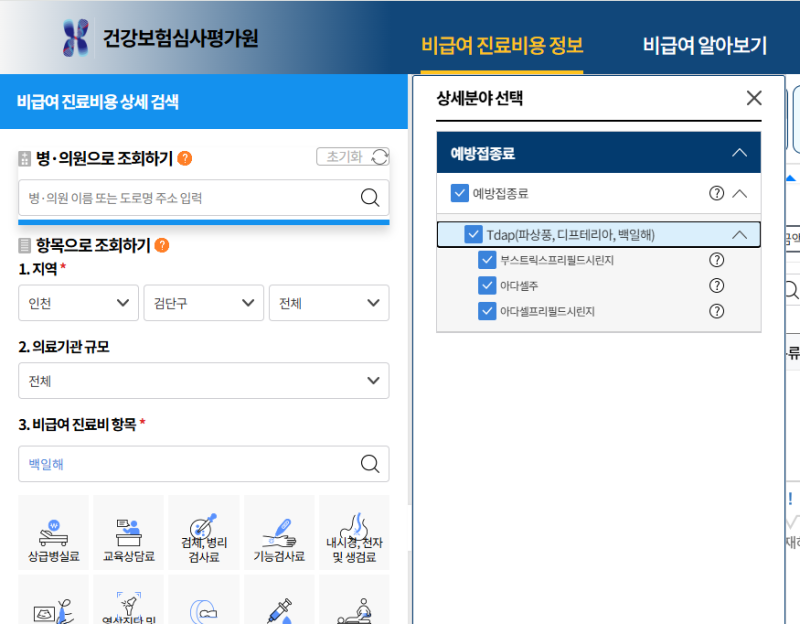Click the search magnifier in 비급여 진료비 항목 field
800x624 pixels.
tap(370, 464)
